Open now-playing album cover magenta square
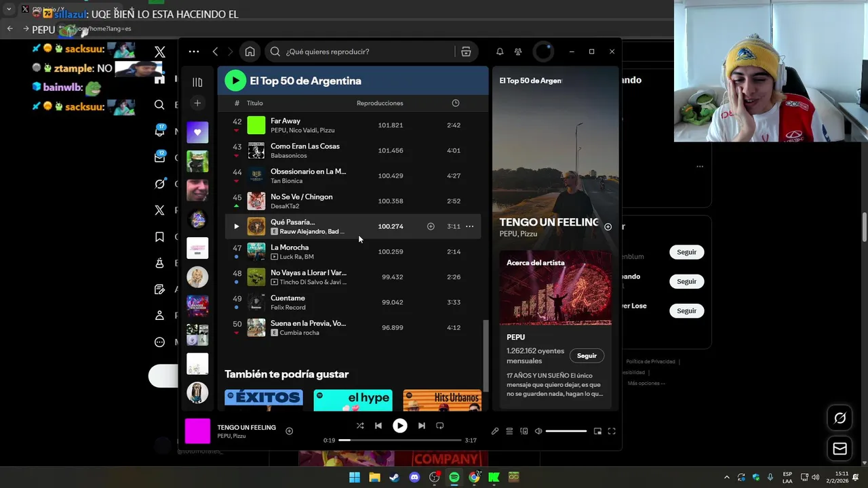868x488 pixels. click(197, 431)
